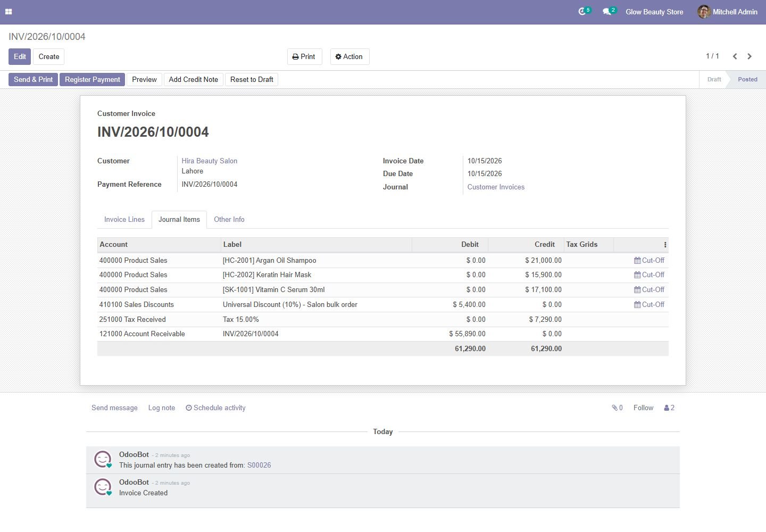Screen dimensions: 766x532
Task: Click Register Payment button
Action: (x=93, y=80)
